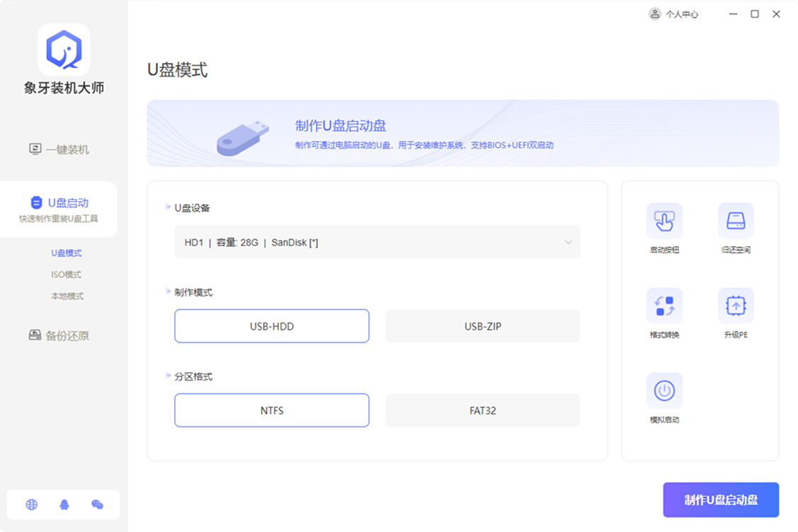Open the bell notification icon
The width and height of the screenshot is (798, 532).
click(64, 505)
